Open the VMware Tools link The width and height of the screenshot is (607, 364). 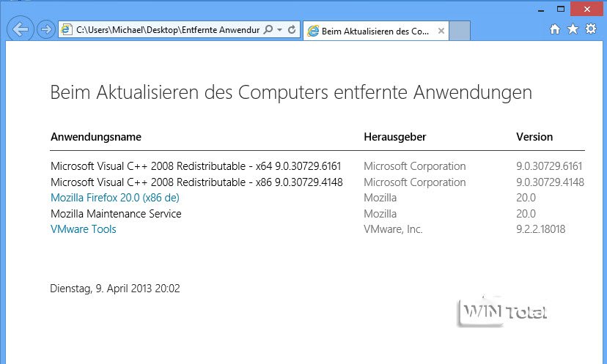84,229
